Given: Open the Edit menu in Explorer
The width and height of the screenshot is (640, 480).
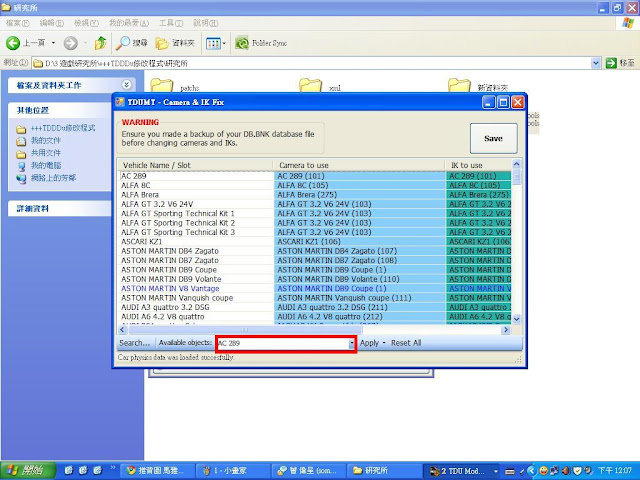Looking at the screenshot, I should [x=51, y=23].
